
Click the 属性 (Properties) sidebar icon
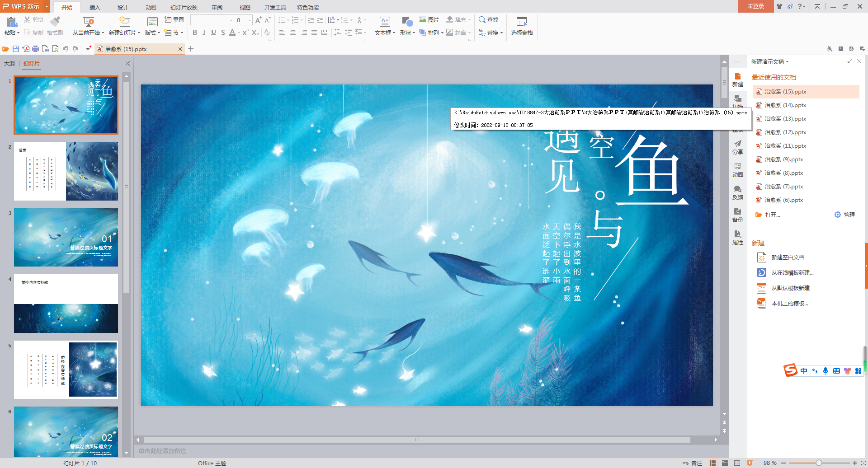point(738,238)
